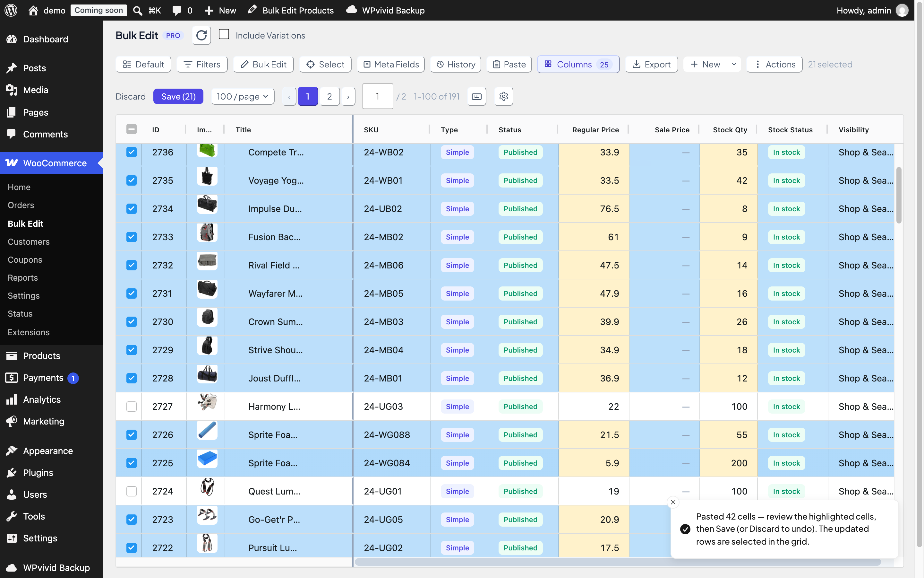
Task: Sort by Regular Price column header
Action: [x=595, y=130]
